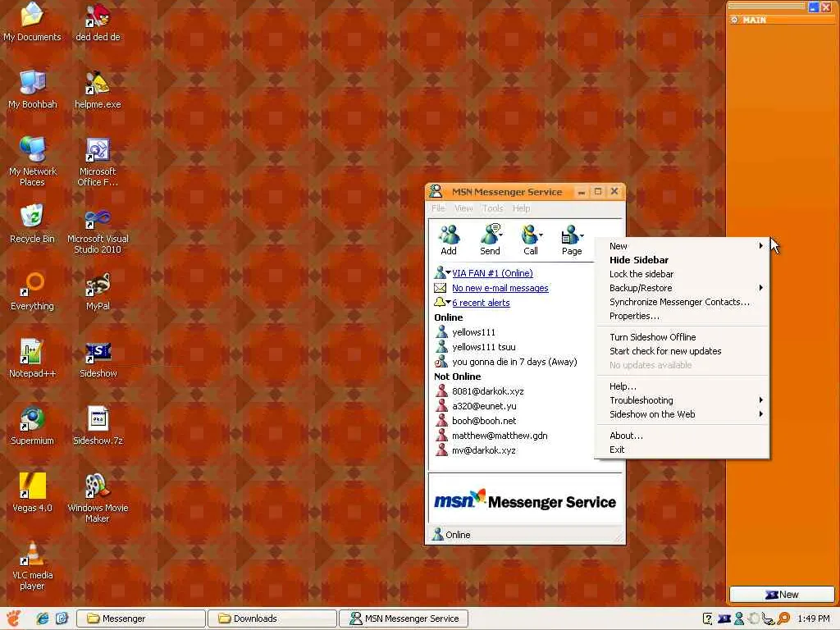Click the Microsoft Visual Studio 2010 icon

(x=98, y=229)
